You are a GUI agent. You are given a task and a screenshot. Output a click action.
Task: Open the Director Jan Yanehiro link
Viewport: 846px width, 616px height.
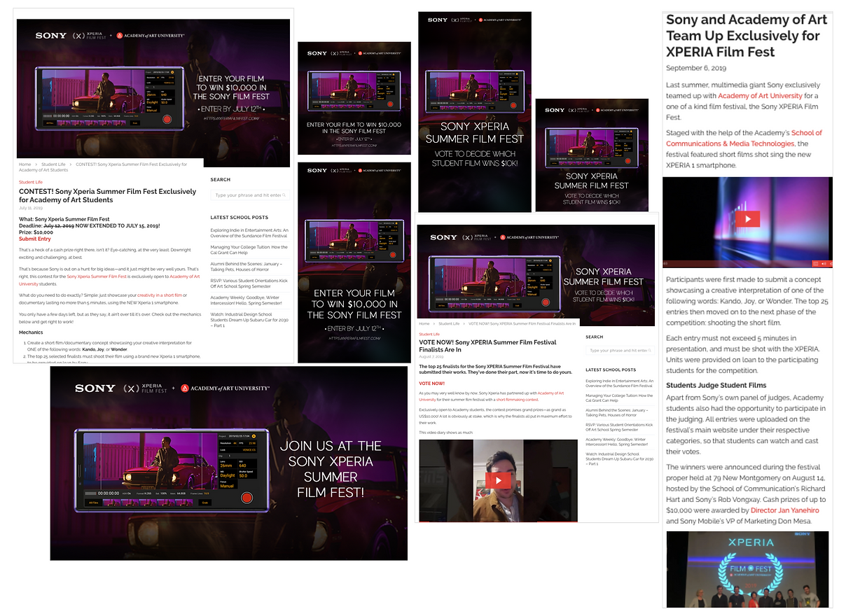coord(785,510)
